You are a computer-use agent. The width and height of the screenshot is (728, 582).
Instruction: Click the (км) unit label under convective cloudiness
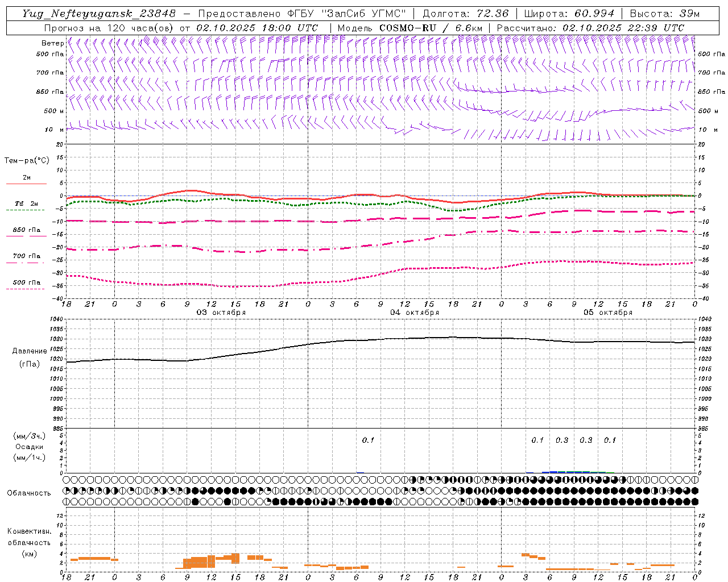[x=29, y=554]
